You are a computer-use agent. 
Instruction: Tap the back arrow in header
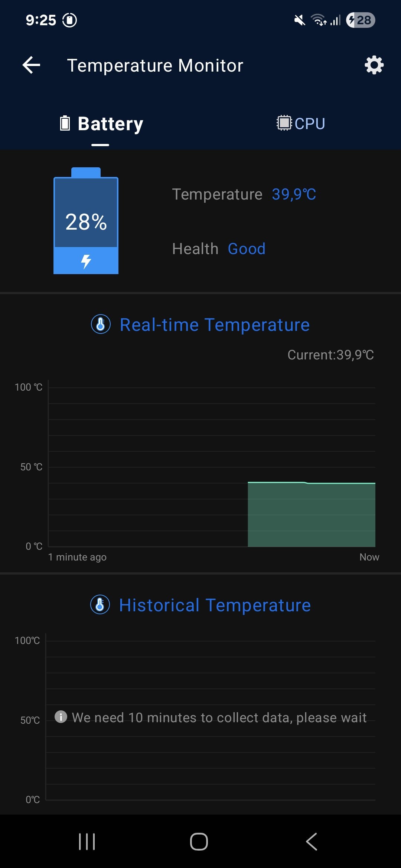click(x=32, y=65)
